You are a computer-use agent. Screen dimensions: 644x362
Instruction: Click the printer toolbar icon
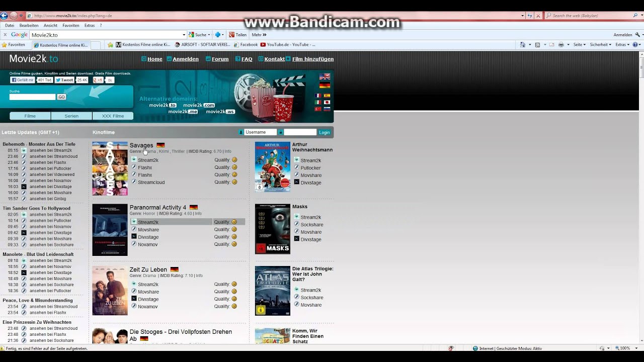[561, 45]
